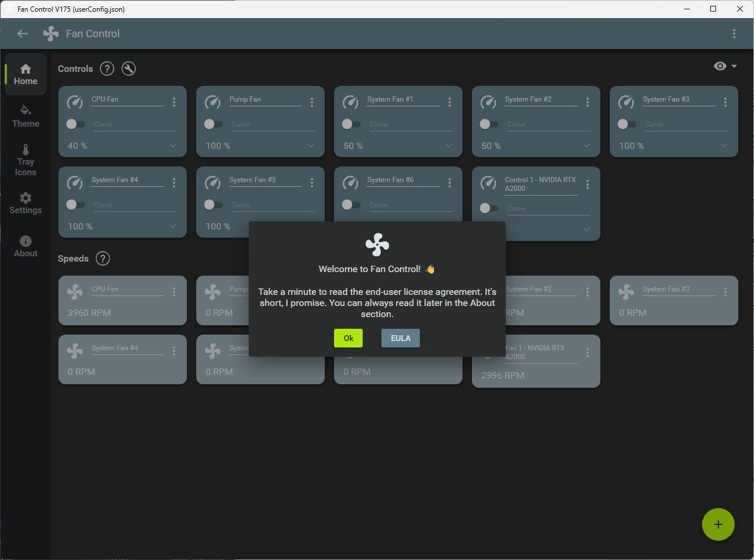Enable System Fan #5 control toggle
Image resolution: width=754 pixels, height=560 pixels.
pos(213,204)
